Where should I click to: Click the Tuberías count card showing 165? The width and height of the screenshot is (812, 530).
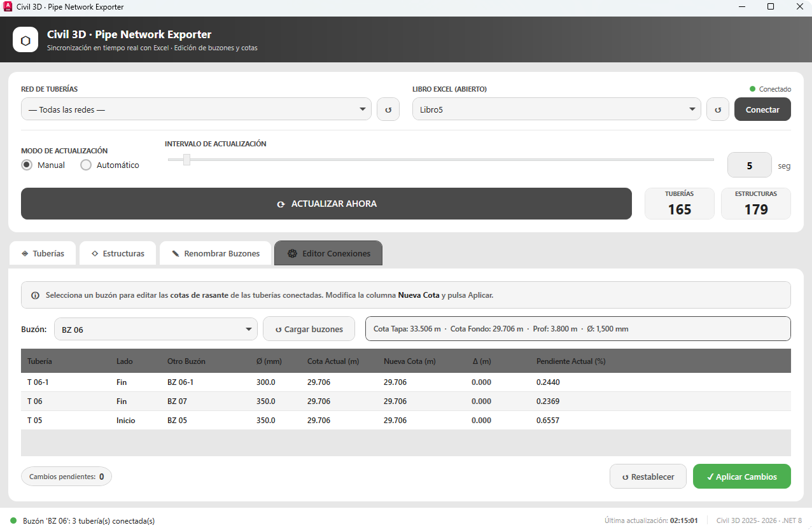coord(680,204)
